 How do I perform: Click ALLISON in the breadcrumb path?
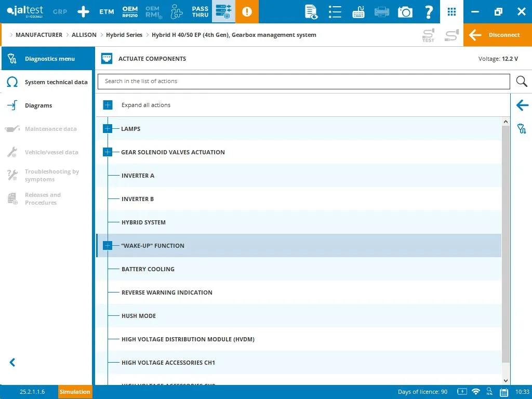click(x=84, y=35)
